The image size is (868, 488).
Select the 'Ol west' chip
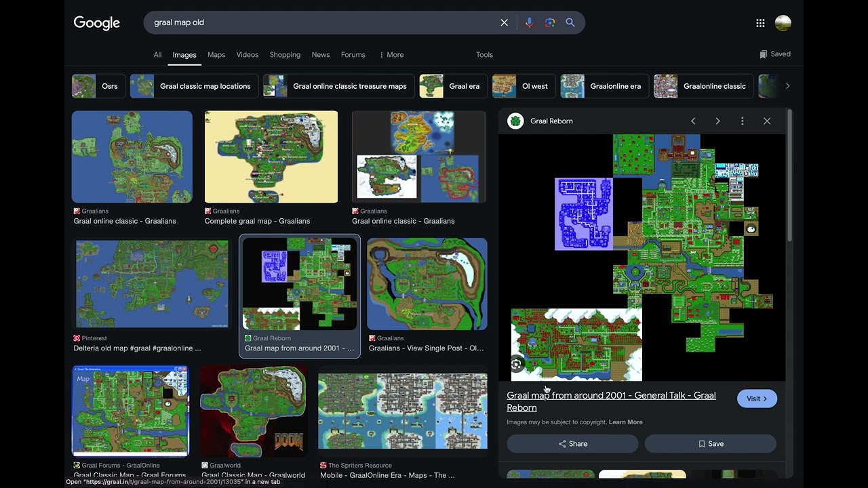[x=524, y=86]
